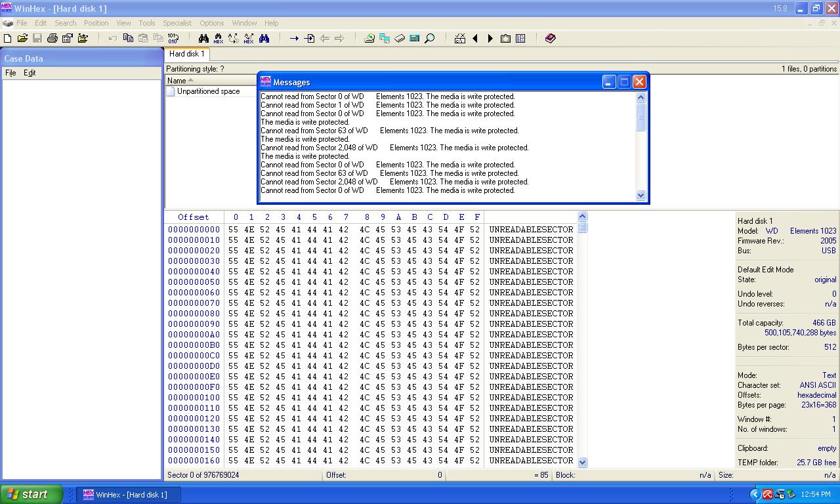Show hidden tray icons with the round arrow
The height and width of the screenshot is (504, 840).
point(755,494)
